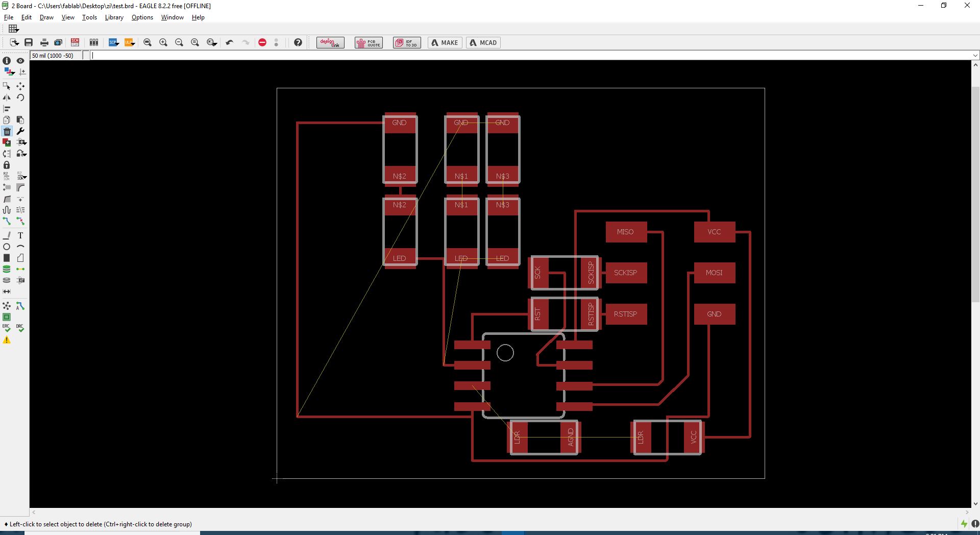Image resolution: width=980 pixels, height=535 pixels.
Task: Expand the command line history dropdown
Action: [x=975, y=56]
